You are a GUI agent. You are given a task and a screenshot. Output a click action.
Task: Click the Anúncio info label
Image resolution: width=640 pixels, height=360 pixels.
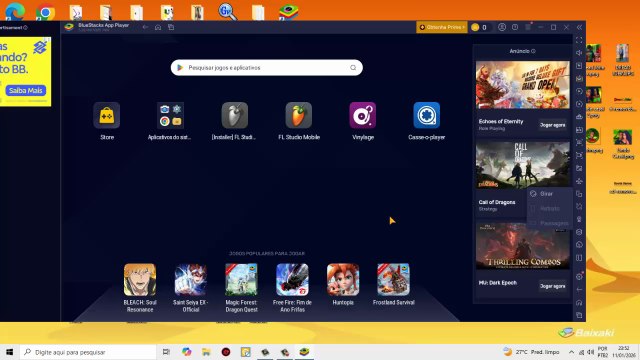click(x=522, y=51)
